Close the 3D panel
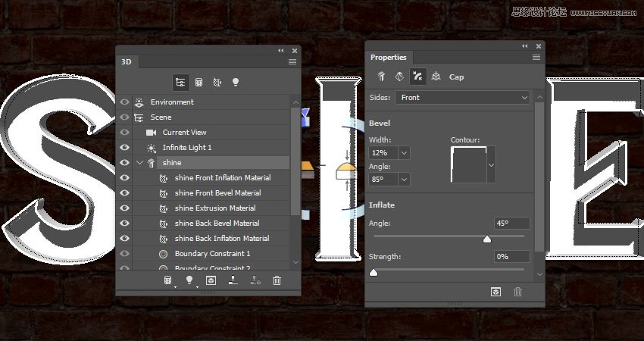644x341 pixels. click(x=295, y=51)
